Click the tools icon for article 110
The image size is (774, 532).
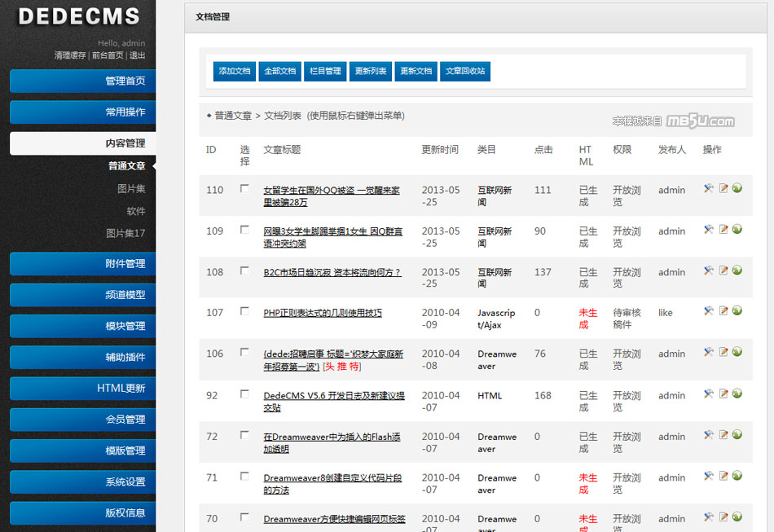pyautogui.click(x=709, y=188)
